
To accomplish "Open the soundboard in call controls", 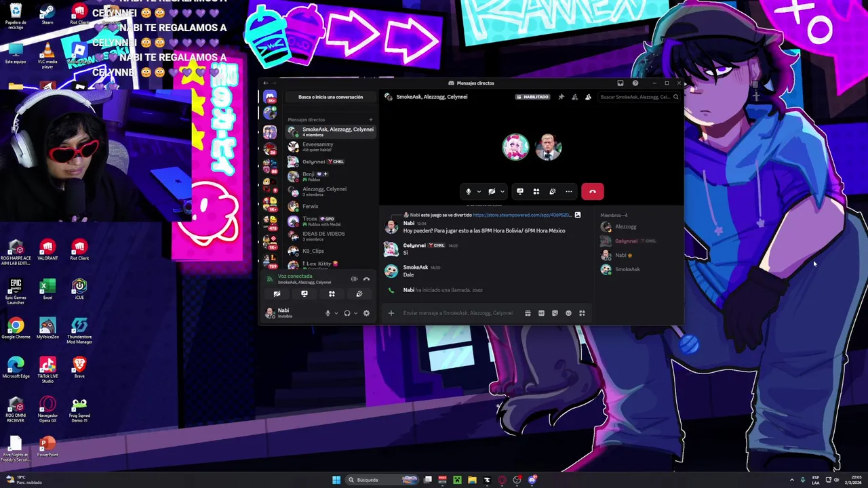I will pyautogui.click(x=553, y=192).
